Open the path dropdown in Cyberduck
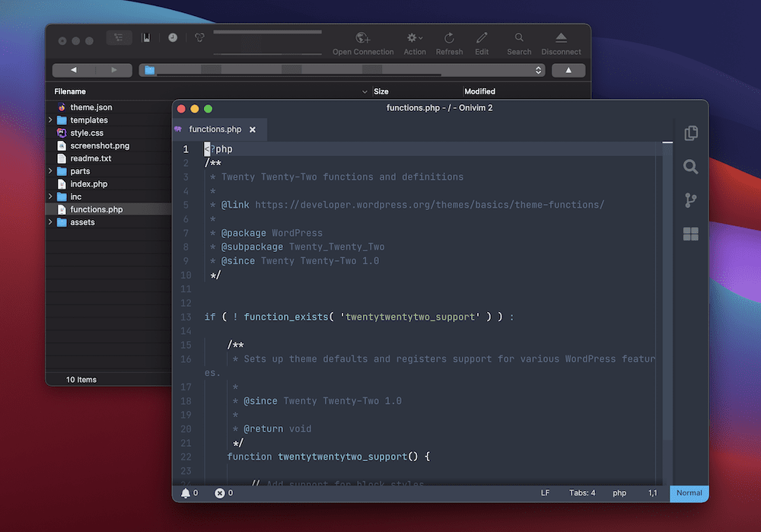The image size is (761, 532). tap(342, 70)
